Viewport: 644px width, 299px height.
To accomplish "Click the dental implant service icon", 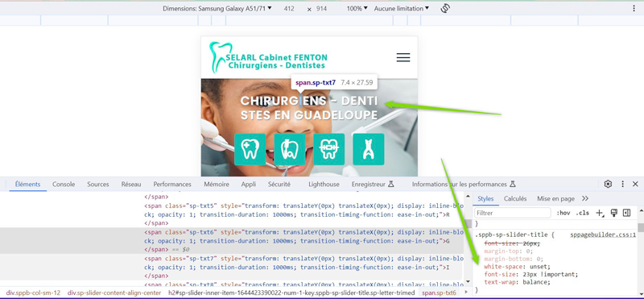I will 369,149.
